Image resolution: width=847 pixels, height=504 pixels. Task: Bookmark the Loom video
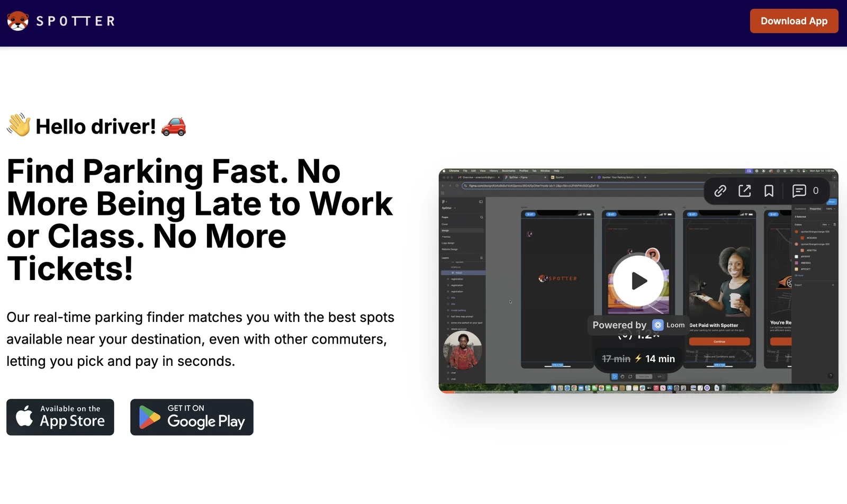point(769,191)
